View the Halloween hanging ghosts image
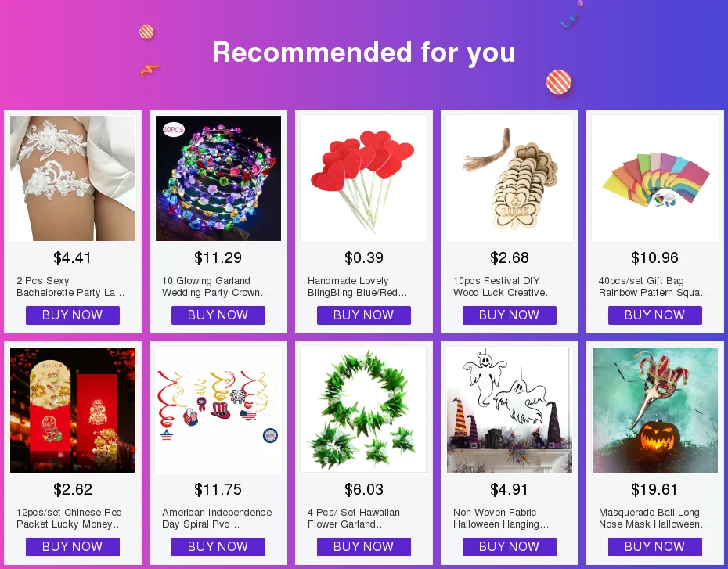The width and height of the screenshot is (728, 569). [510, 410]
